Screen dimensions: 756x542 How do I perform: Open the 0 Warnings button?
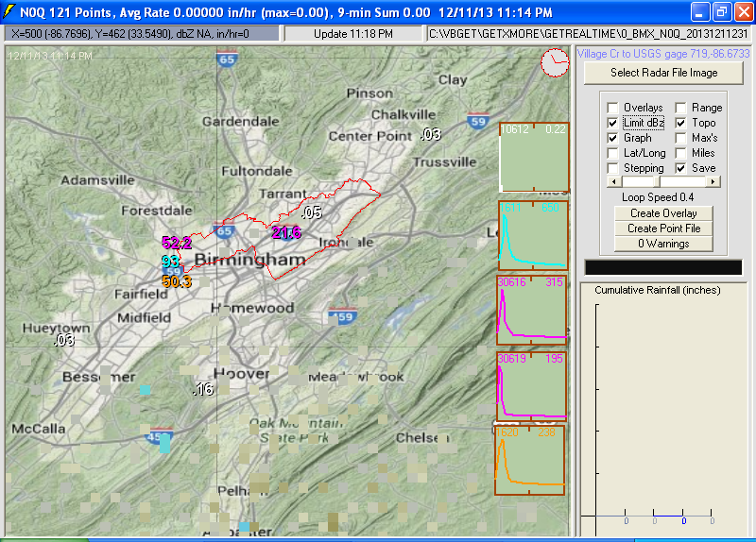[663, 244]
